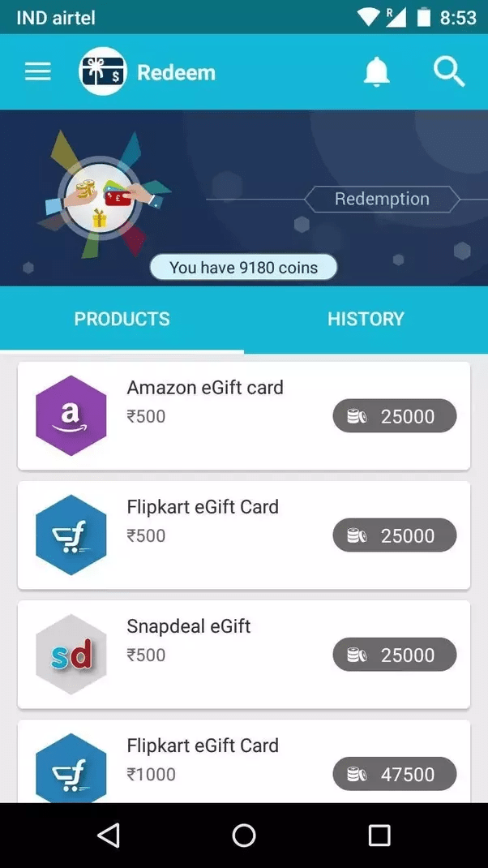Viewport: 488px width, 868px height.
Task: Tap the Android recent apps square
Action: [379, 835]
